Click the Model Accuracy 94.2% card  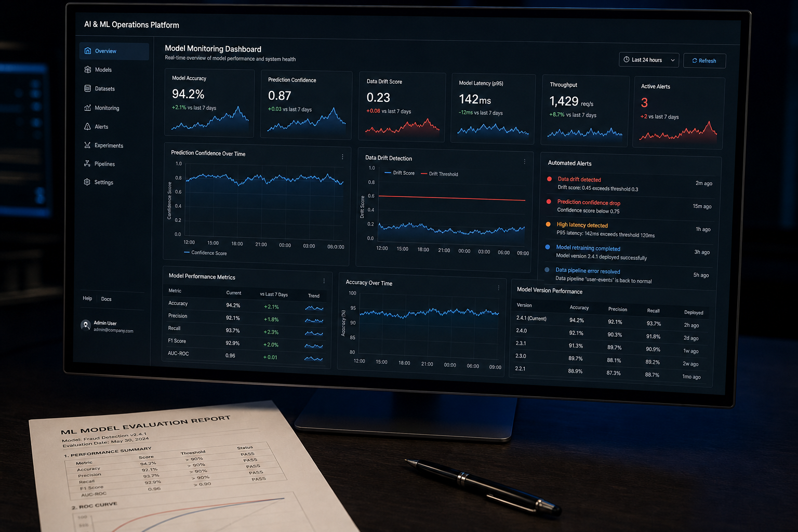click(x=210, y=103)
